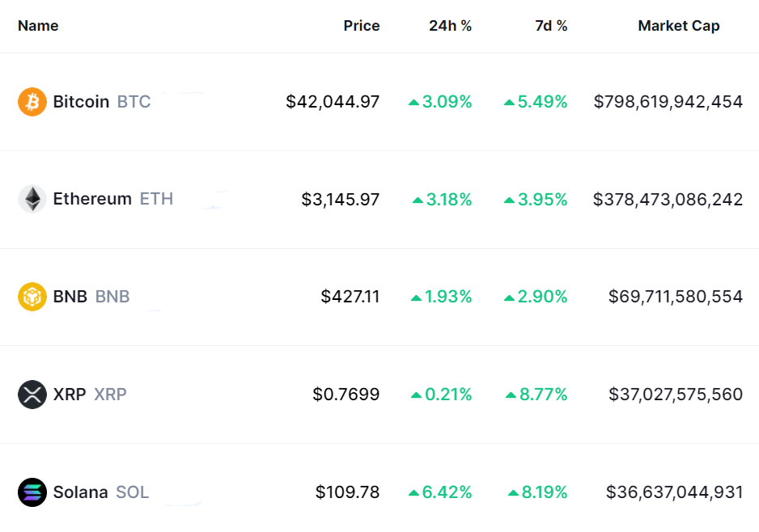This screenshot has height=532, width=759.
Task: Click the Ethereum diamond logo icon
Action: [x=32, y=199]
